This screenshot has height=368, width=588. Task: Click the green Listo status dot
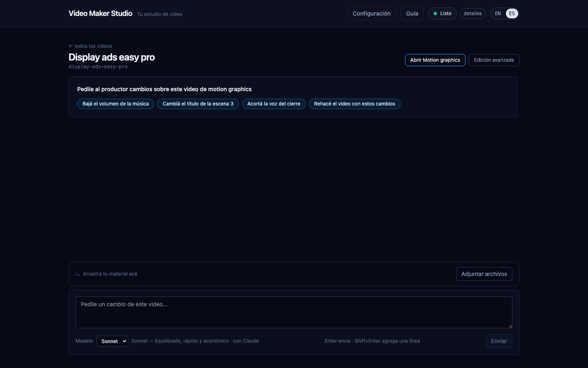[x=435, y=13]
